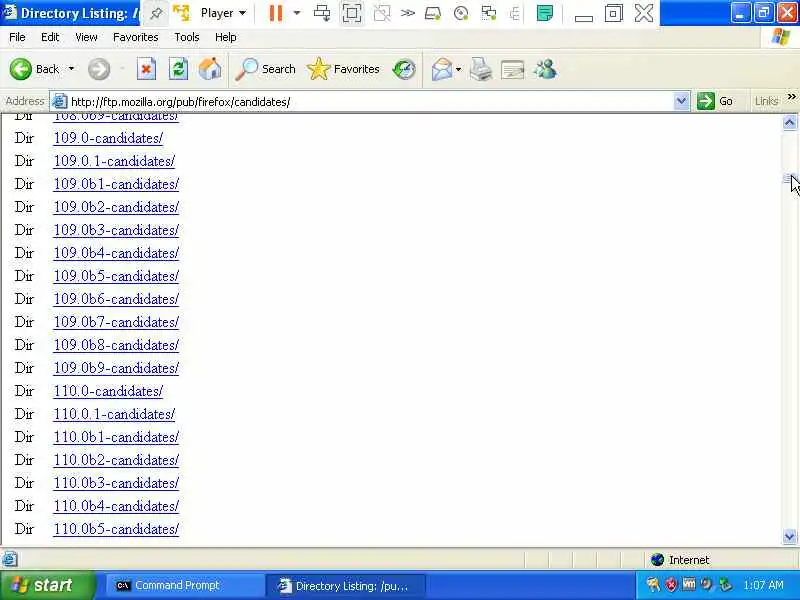Open the 109.0-candidates/ link
Screen dimensions: 800x600
(108, 138)
